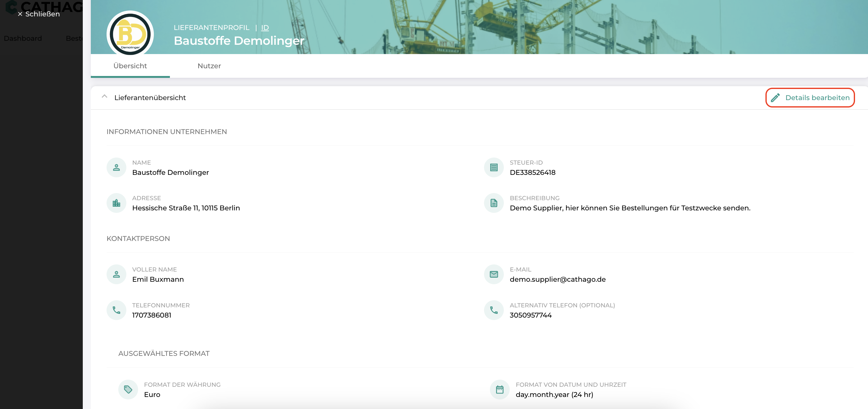The image size is (868, 409).
Task: Click the pencil edit icon
Action: (x=775, y=98)
